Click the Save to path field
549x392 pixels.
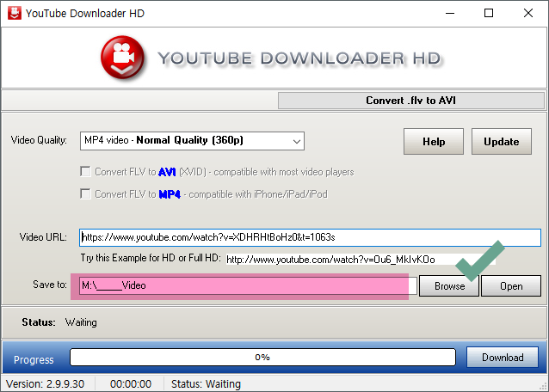coord(248,285)
